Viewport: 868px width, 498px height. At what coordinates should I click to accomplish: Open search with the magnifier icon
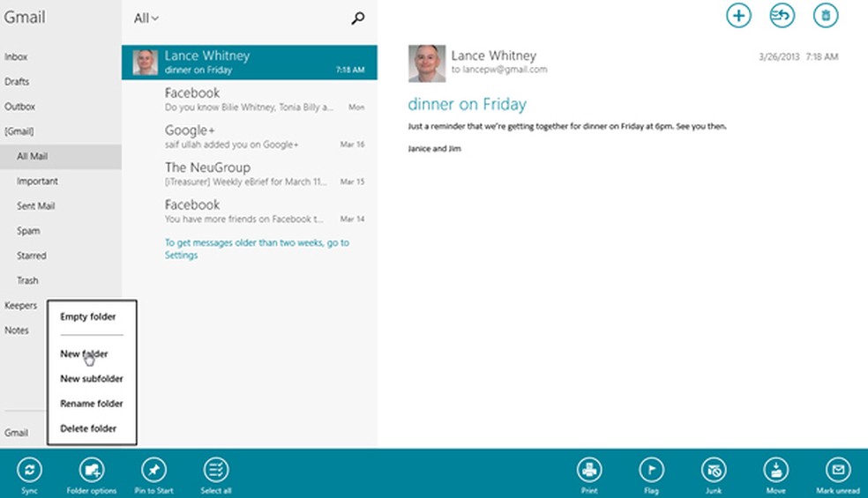tap(357, 19)
